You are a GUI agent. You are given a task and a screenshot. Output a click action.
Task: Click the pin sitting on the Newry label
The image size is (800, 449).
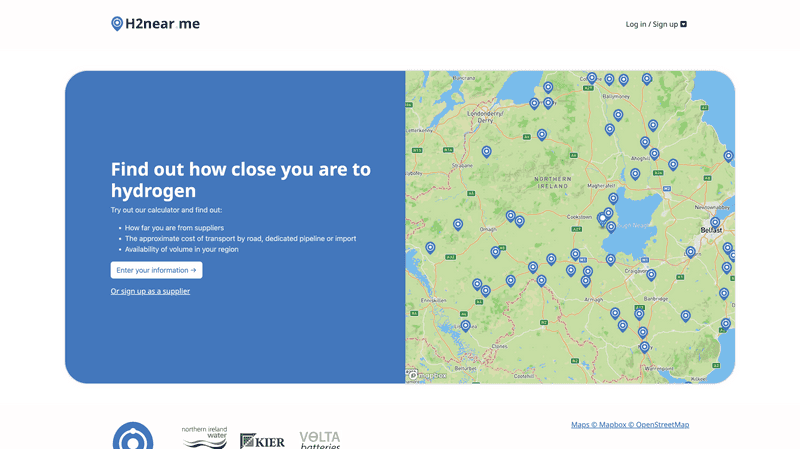644,347
